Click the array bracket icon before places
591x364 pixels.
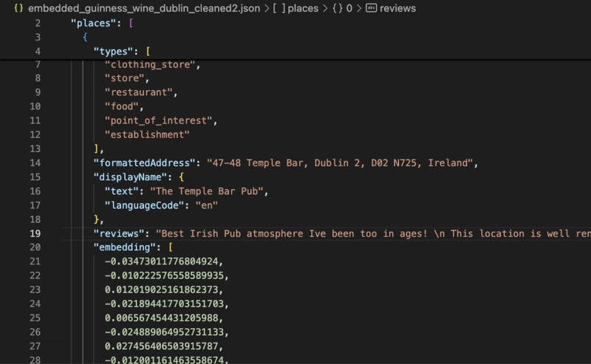[x=279, y=8]
